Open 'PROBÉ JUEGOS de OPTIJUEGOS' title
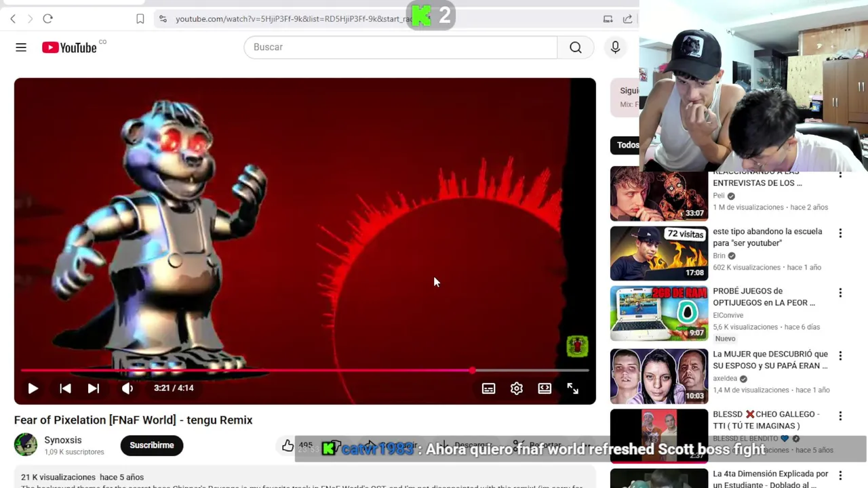This screenshot has width=868, height=488. [764, 297]
